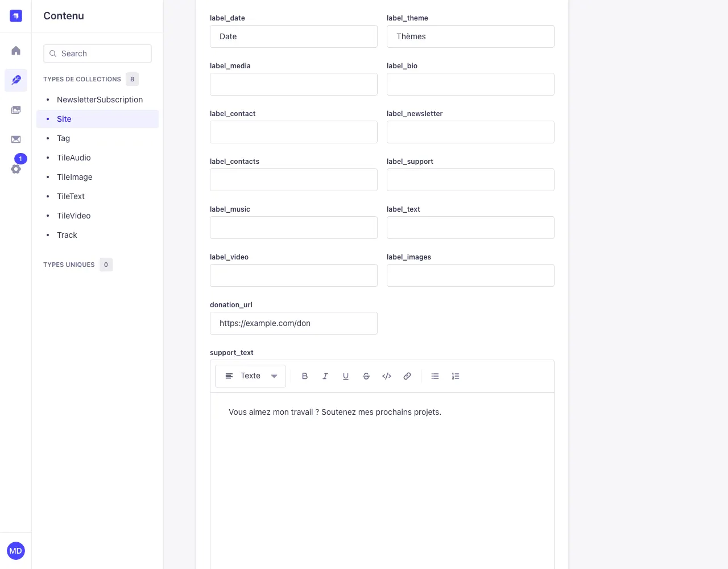Click the support_text editor body text

[x=335, y=412]
